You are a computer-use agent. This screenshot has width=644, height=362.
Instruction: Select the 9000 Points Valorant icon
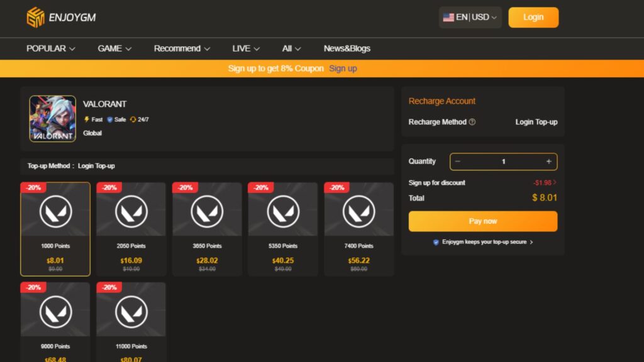55,312
